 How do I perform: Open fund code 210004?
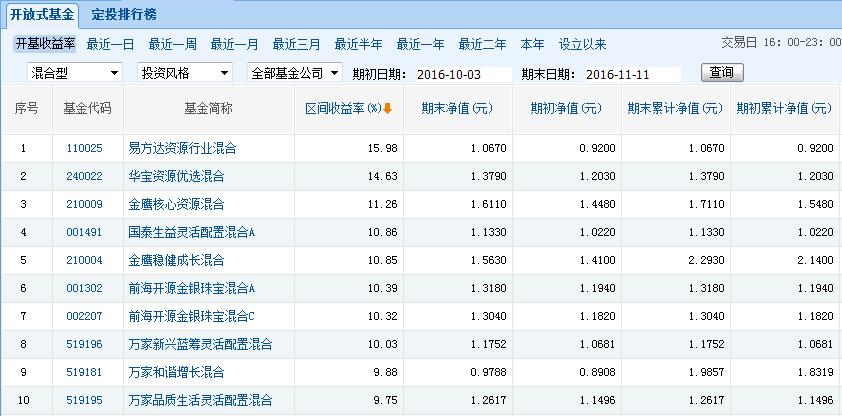coord(84,261)
